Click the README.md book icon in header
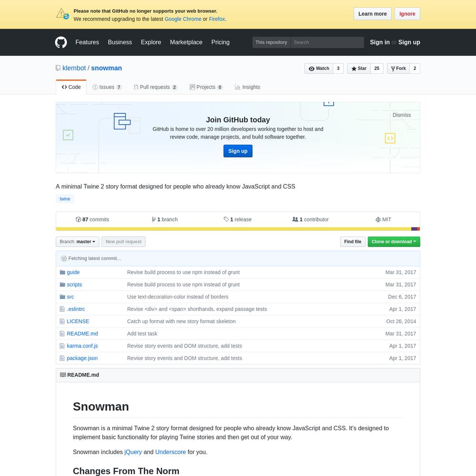 [x=63, y=375]
